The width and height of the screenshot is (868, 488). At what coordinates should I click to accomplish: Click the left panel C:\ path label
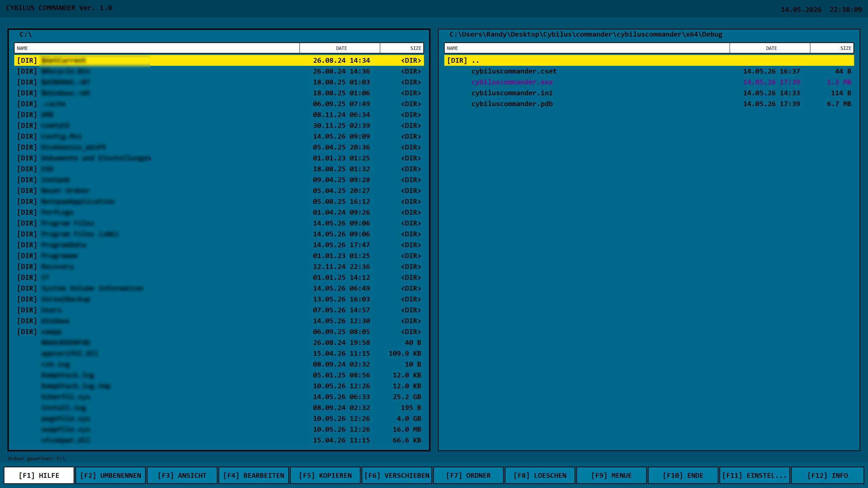tap(25, 34)
